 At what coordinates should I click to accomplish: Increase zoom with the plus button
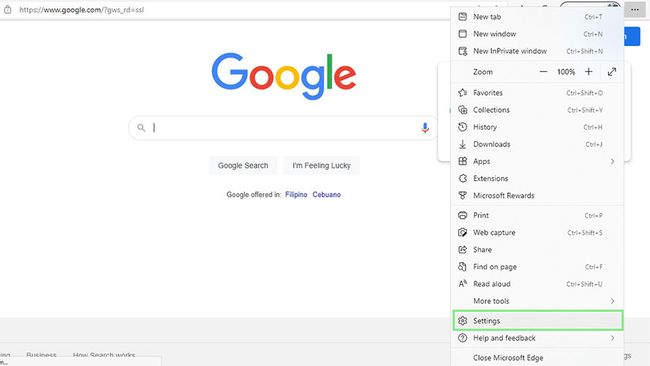point(589,72)
